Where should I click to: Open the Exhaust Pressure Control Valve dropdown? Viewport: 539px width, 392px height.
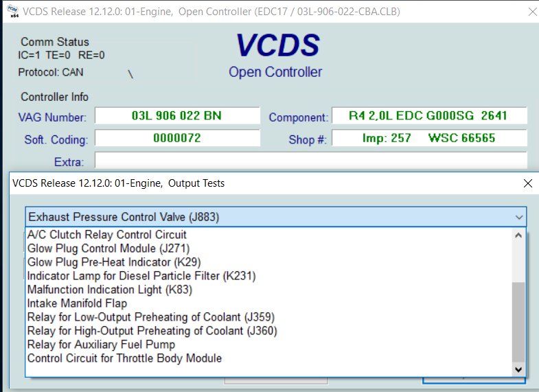276,217
